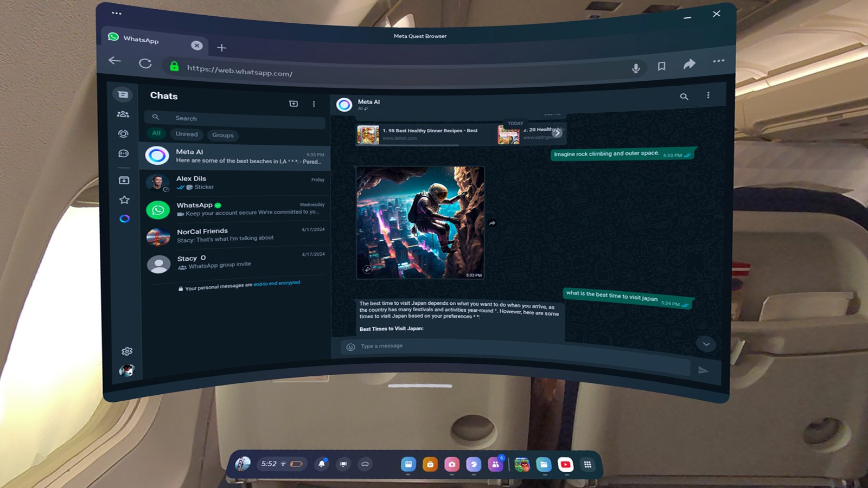Search within conversation using magnifier icon
The image size is (868, 488).
(x=684, y=97)
